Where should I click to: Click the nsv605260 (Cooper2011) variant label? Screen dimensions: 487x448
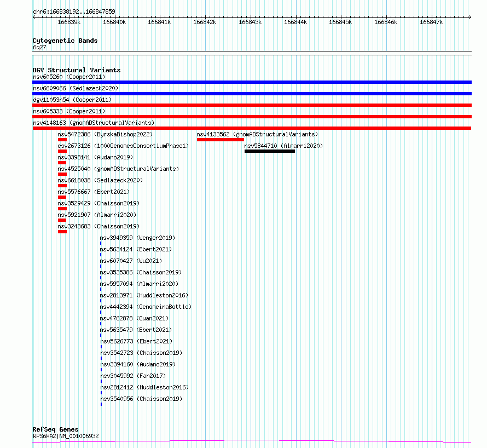(x=69, y=77)
